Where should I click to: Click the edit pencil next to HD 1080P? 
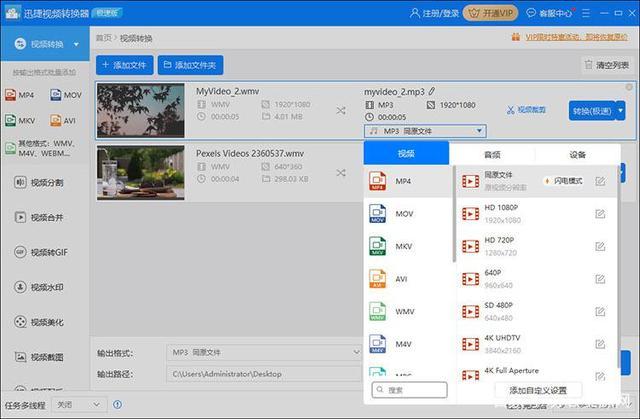click(600, 214)
